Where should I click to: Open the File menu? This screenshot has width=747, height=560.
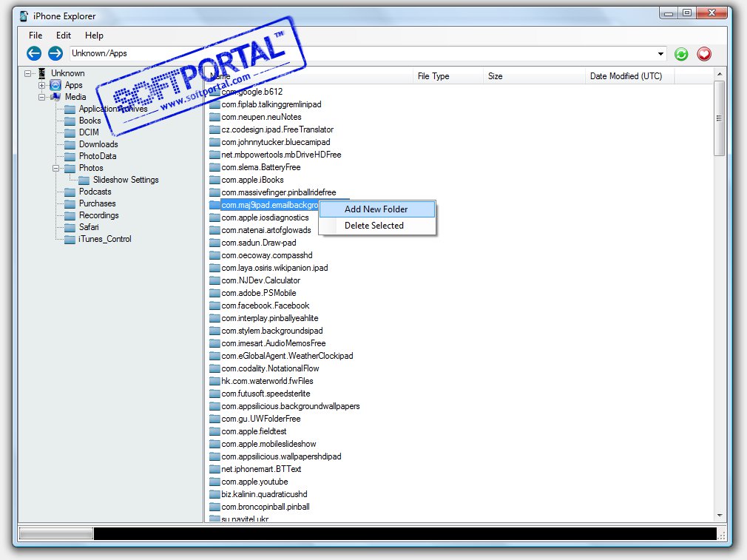[x=36, y=36]
